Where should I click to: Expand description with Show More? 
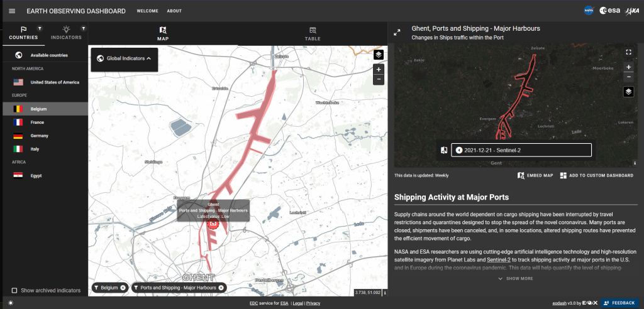(x=515, y=278)
